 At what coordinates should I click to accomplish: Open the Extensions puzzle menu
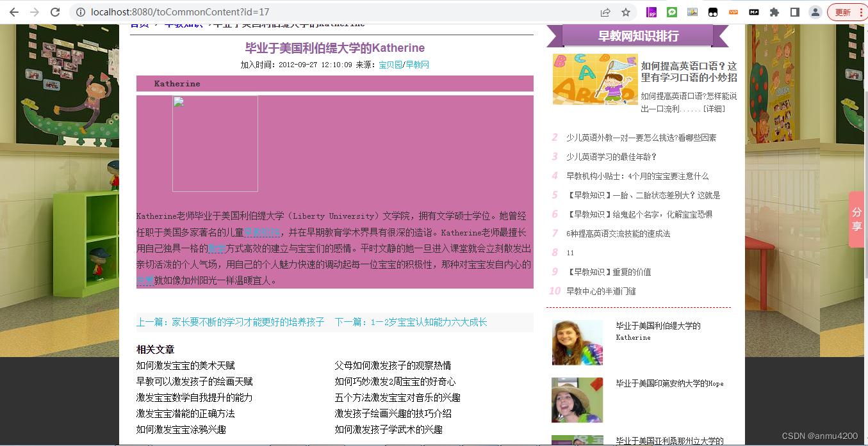click(774, 12)
